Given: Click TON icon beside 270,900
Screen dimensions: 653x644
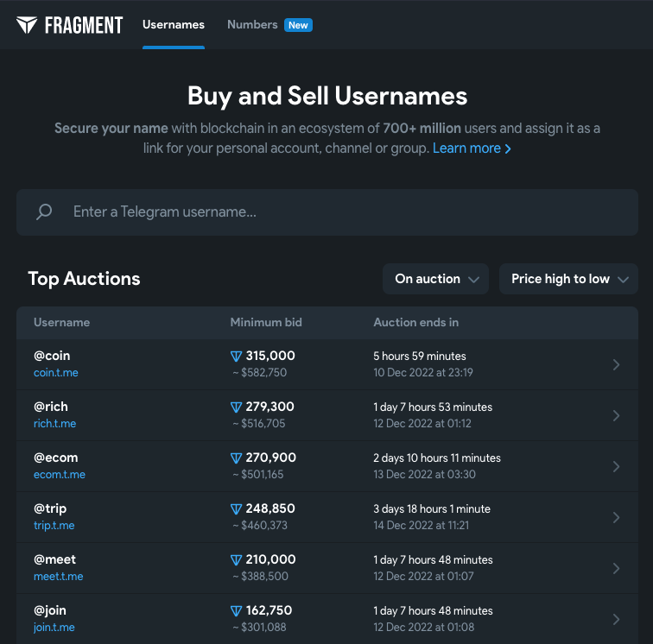Looking at the screenshot, I should coord(236,458).
